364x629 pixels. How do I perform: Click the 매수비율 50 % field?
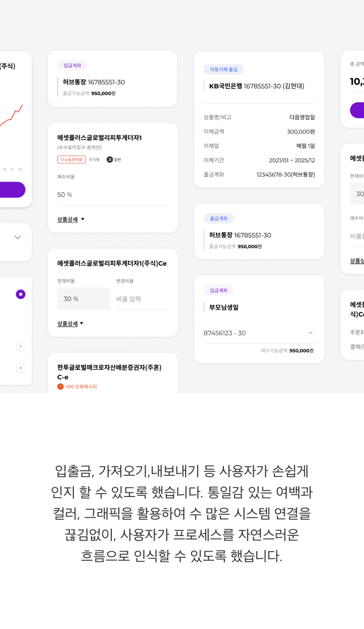[x=112, y=195]
